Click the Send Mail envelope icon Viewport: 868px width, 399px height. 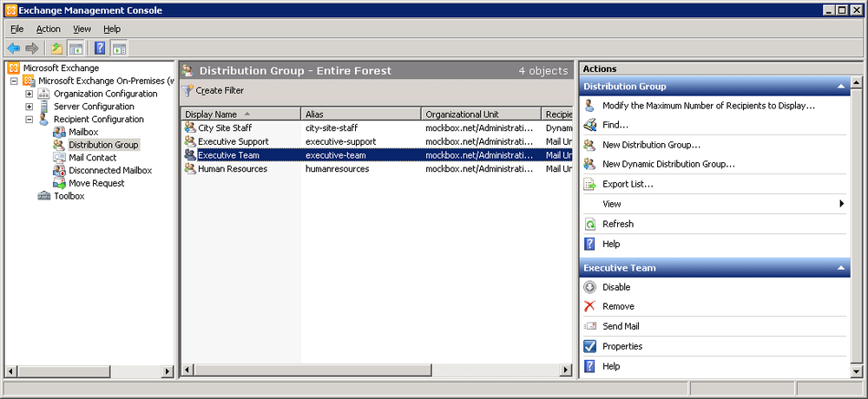point(590,326)
